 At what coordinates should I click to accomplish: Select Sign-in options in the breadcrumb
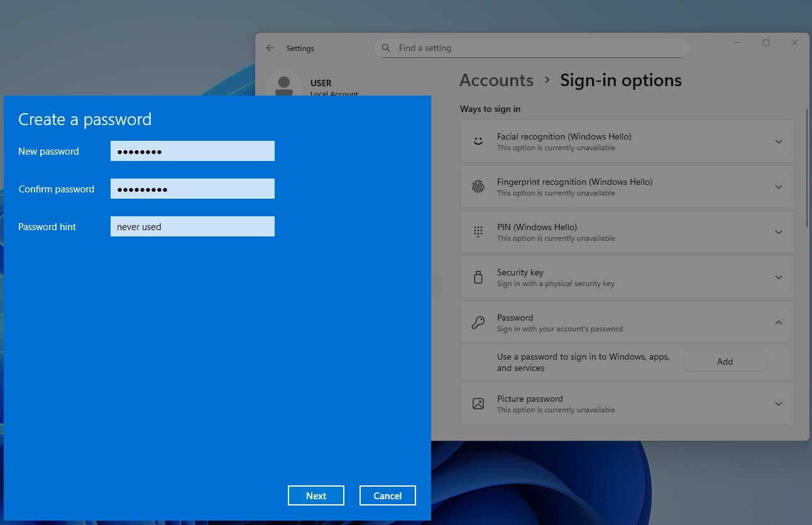tap(621, 80)
